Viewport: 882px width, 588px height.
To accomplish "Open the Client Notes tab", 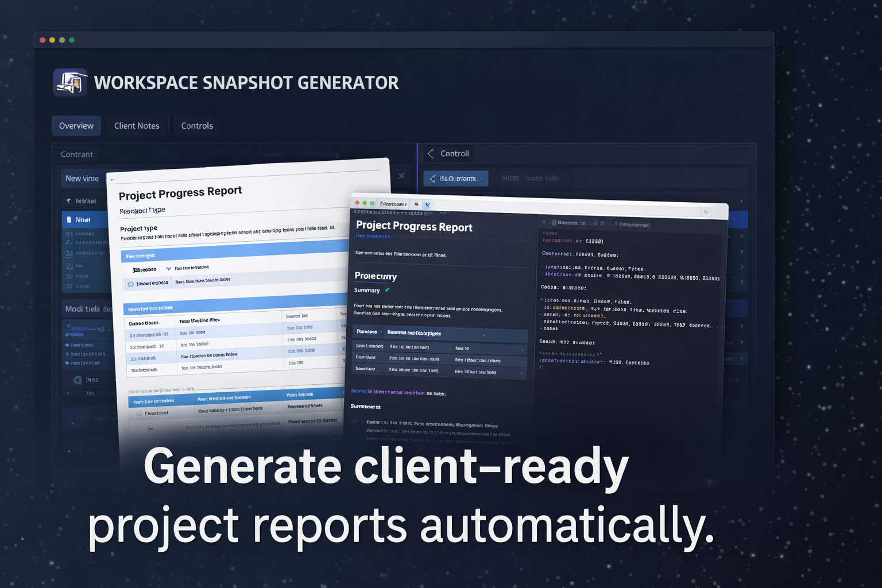I will click(x=137, y=126).
